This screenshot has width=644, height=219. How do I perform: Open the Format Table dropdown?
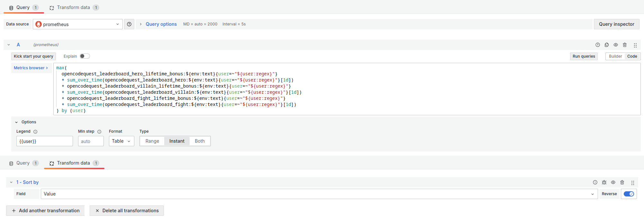coord(121,141)
